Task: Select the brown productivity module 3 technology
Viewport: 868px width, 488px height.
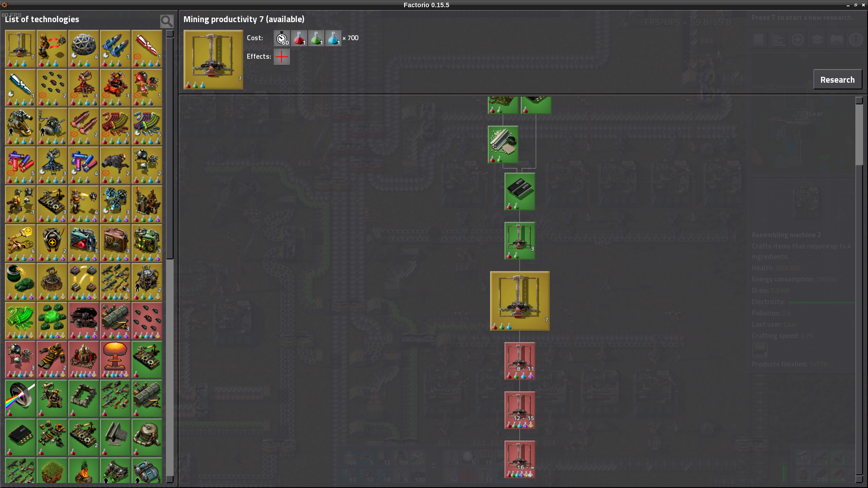Action: (115, 243)
